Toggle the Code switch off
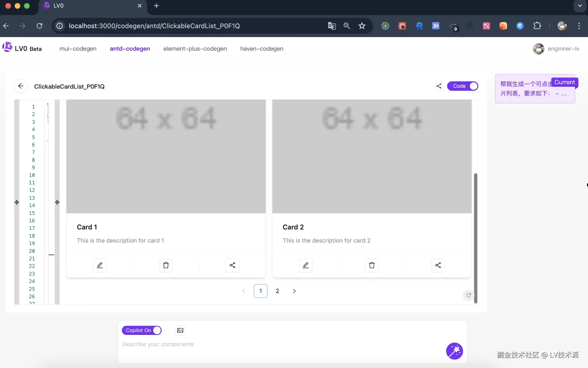The image size is (588, 368). coord(462,86)
